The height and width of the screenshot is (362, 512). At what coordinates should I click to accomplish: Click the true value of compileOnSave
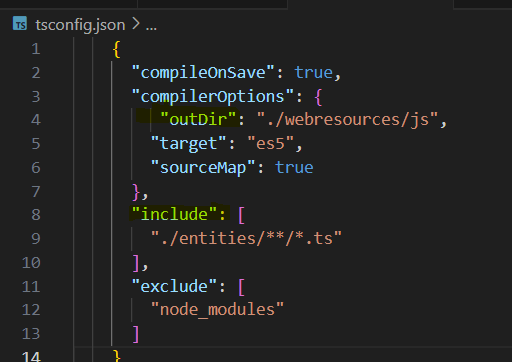pos(313,73)
